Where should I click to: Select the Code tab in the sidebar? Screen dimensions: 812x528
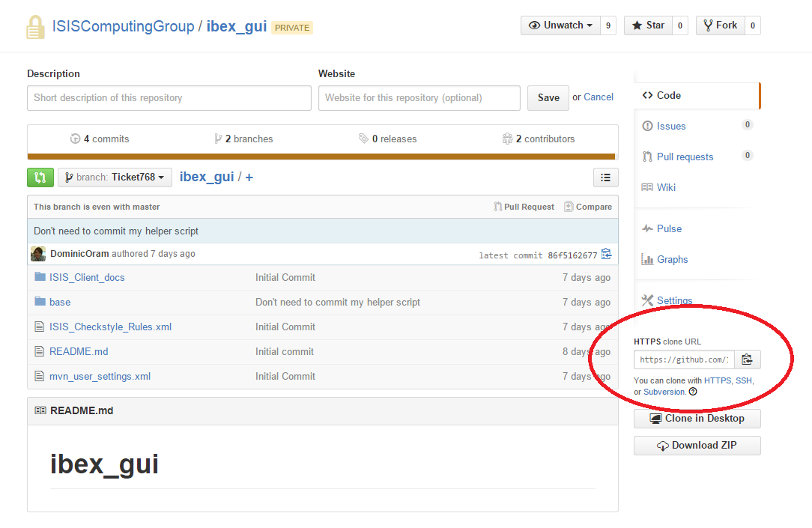coord(697,96)
